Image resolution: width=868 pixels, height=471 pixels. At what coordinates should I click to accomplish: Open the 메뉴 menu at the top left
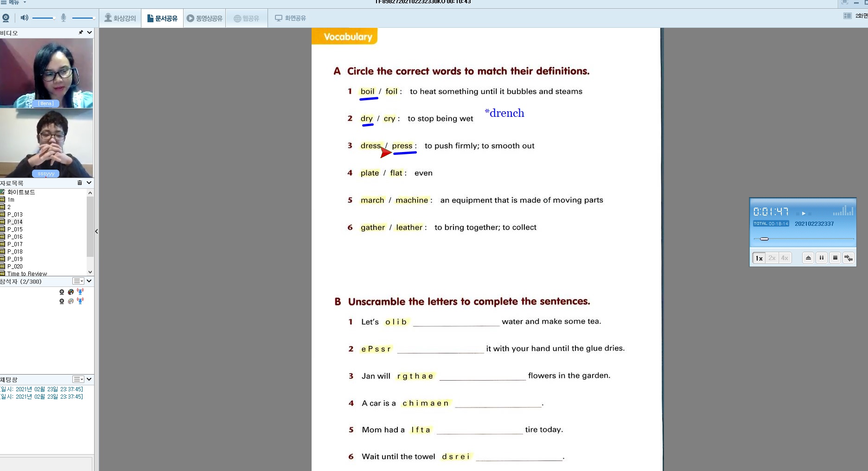[14, 2]
